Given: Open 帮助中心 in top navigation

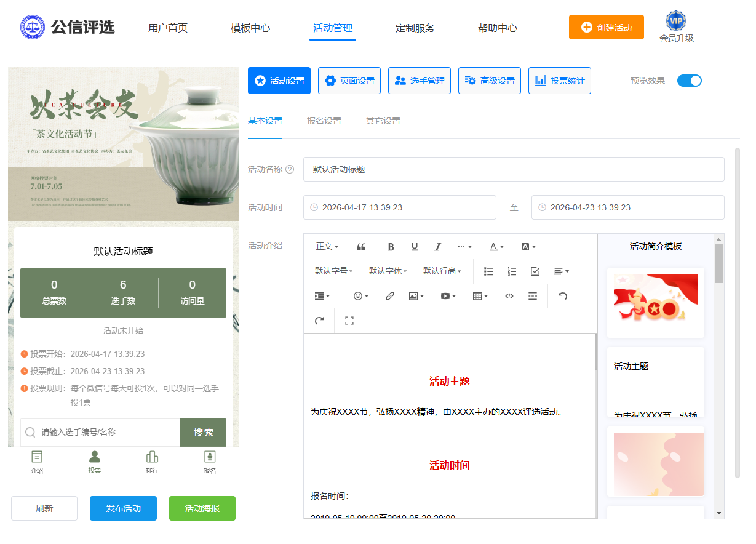Looking at the screenshot, I should coord(498,28).
